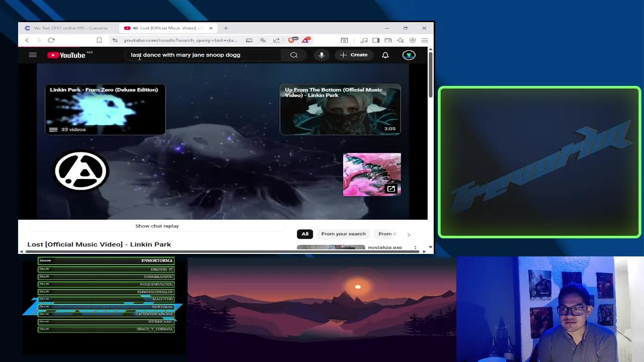This screenshot has height=362, width=644.
Task: Close the Lost Official Music Video tab
Action: 211,28
